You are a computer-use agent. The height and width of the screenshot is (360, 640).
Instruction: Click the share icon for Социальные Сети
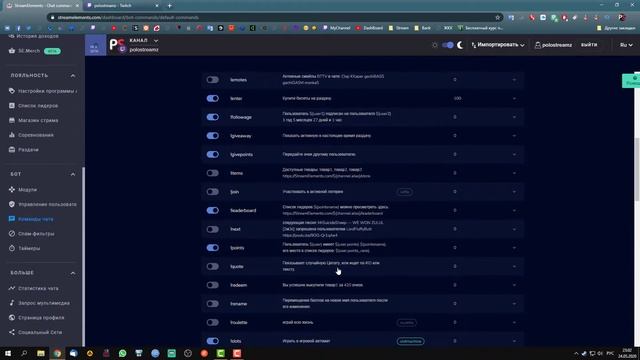12,332
